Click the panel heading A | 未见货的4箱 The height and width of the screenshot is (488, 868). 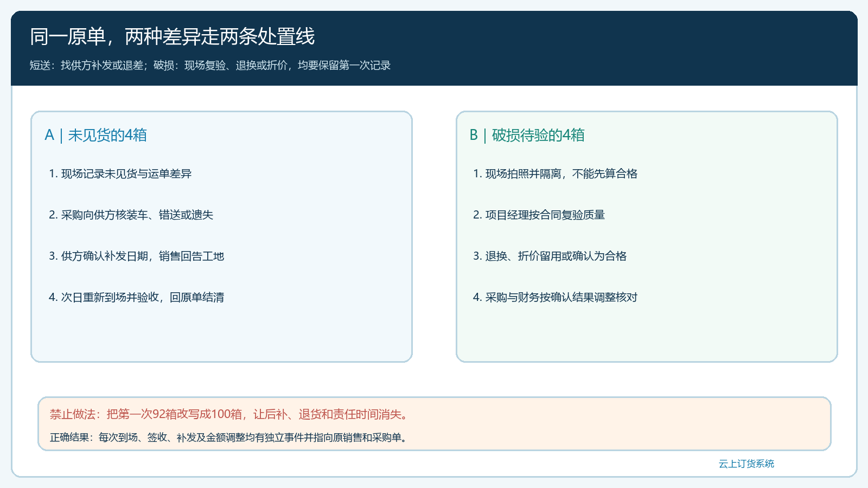pyautogui.click(x=96, y=135)
